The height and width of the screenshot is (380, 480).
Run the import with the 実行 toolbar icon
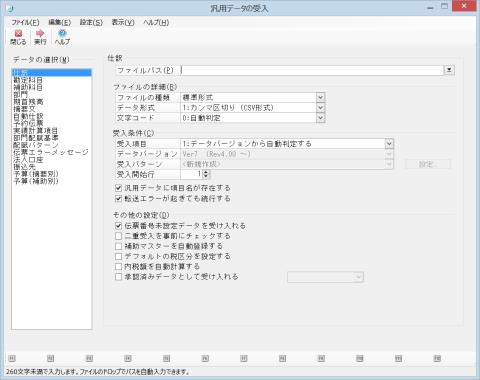pyautogui.click(x=40, y=37)
